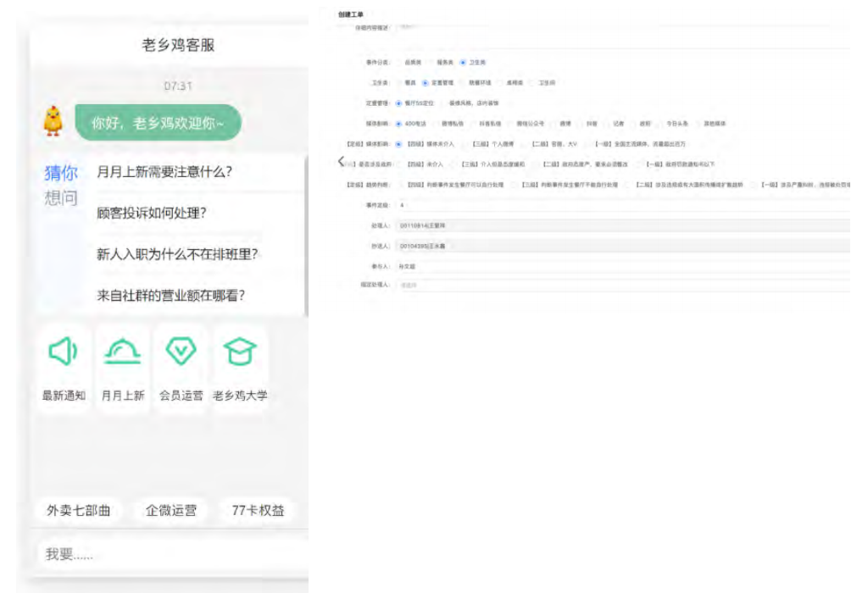Select the 品质类 event category radio
The width and height of the screenshot is (868, 593).
[400, 63]
